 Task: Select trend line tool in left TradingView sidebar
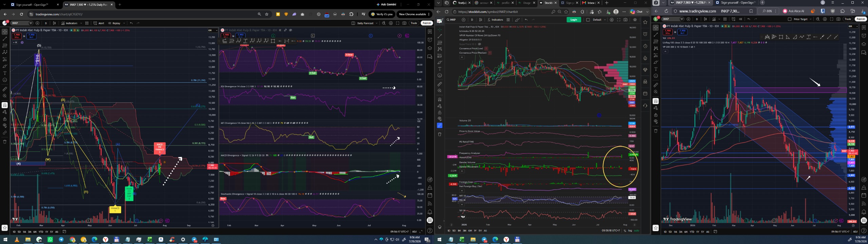(x=5, y=39)
